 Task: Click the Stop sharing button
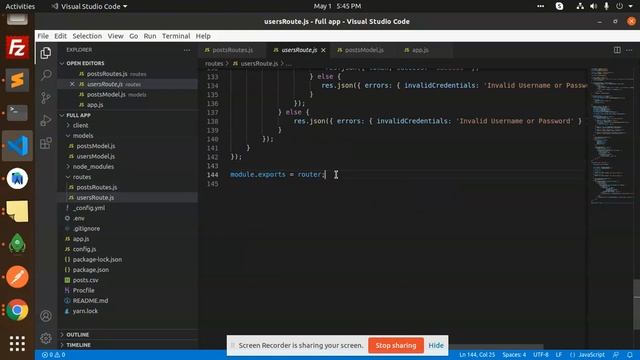click(396, 345)
